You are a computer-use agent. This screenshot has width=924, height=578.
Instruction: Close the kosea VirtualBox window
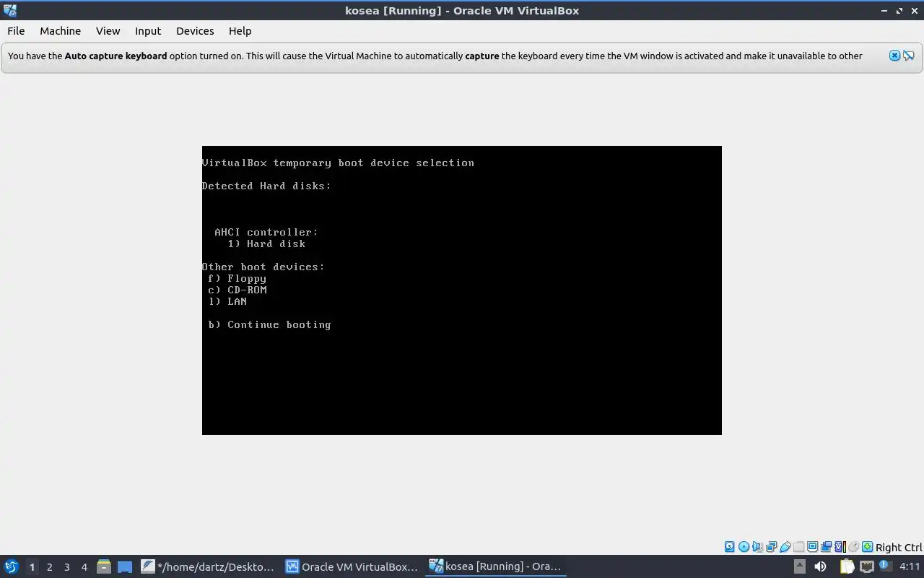point(914,11)
